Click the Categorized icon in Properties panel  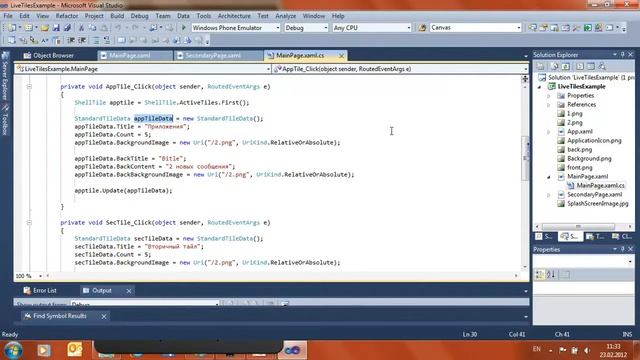(540, 275)
